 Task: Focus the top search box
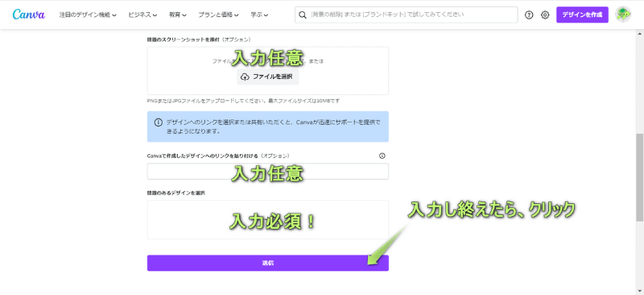point(407,15)
